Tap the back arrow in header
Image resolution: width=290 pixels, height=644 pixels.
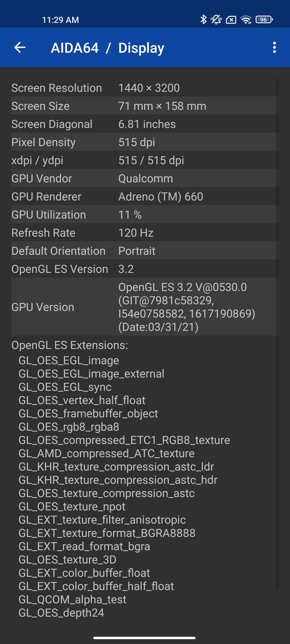pos(20,47)
